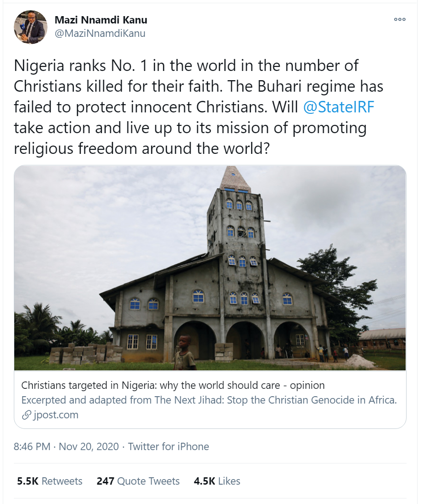Click the 8:46 PM Nov 20, 2020 timestamp

pos(66,446)
